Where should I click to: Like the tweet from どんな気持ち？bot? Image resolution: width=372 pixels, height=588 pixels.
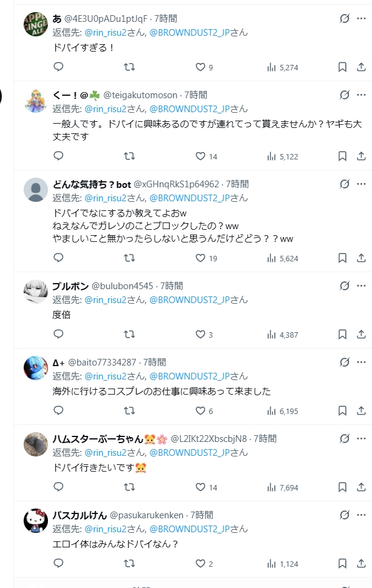(201, 258)
